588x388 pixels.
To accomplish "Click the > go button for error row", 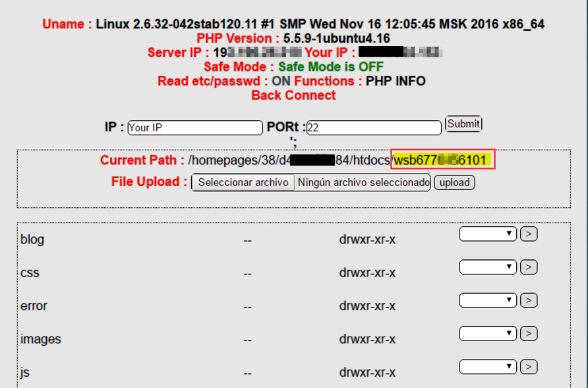I will pyautogui.click(x=529, y=300).
